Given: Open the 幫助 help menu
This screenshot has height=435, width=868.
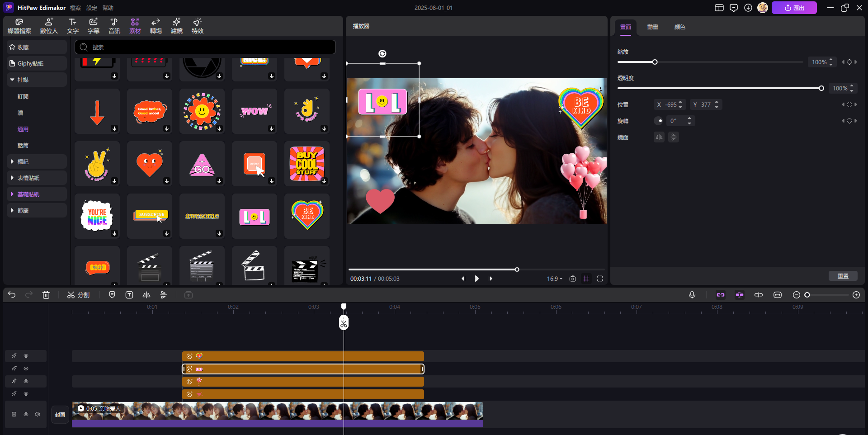Looking at the screenshot, I should (108, 8).
